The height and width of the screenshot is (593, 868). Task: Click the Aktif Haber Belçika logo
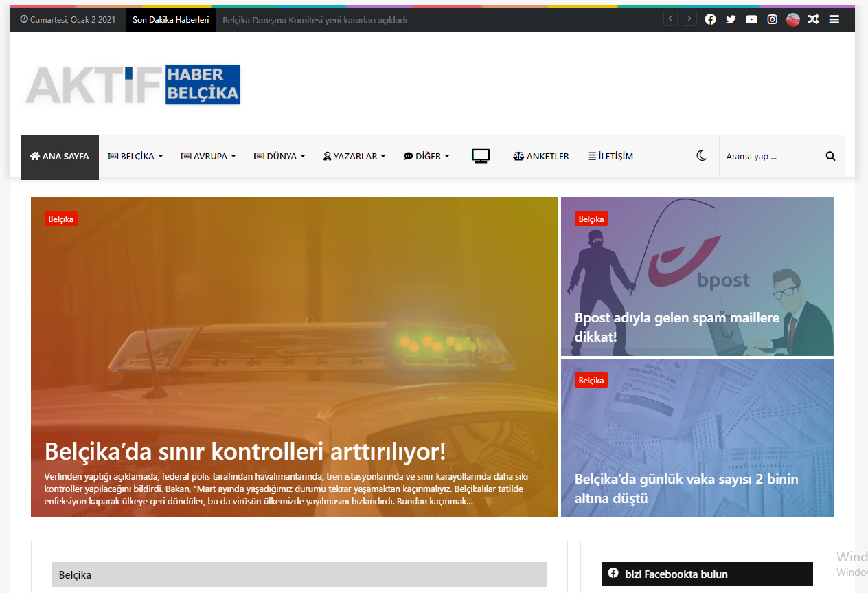tap(133, 85)
